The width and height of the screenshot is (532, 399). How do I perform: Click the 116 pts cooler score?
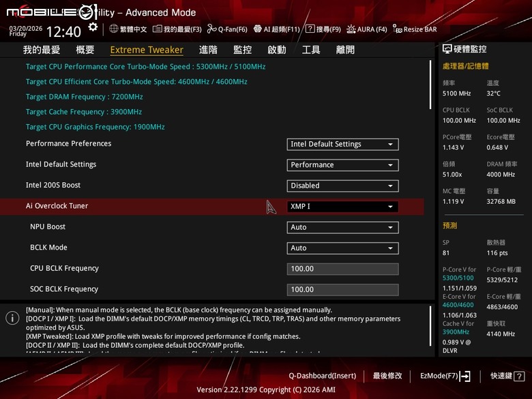pos(497,253)
